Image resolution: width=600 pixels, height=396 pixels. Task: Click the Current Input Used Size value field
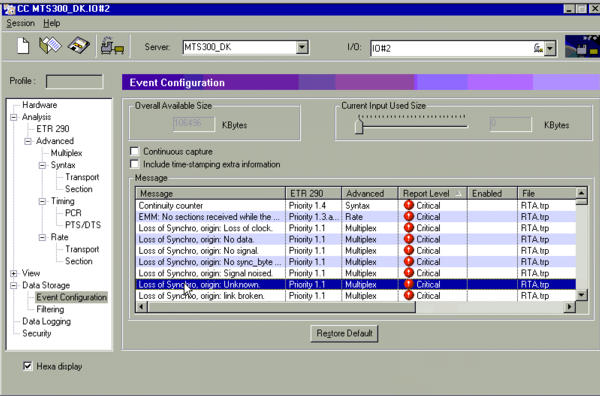510,124
